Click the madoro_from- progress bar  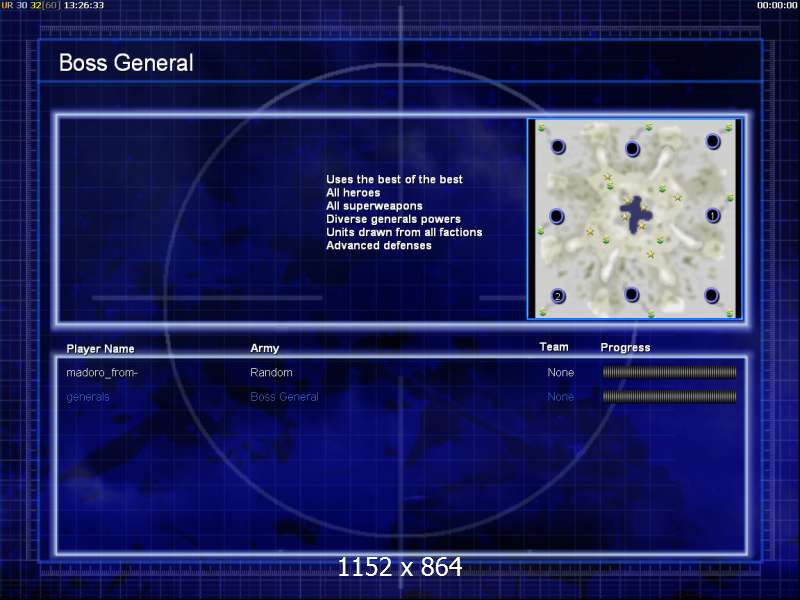coord(669,372)
